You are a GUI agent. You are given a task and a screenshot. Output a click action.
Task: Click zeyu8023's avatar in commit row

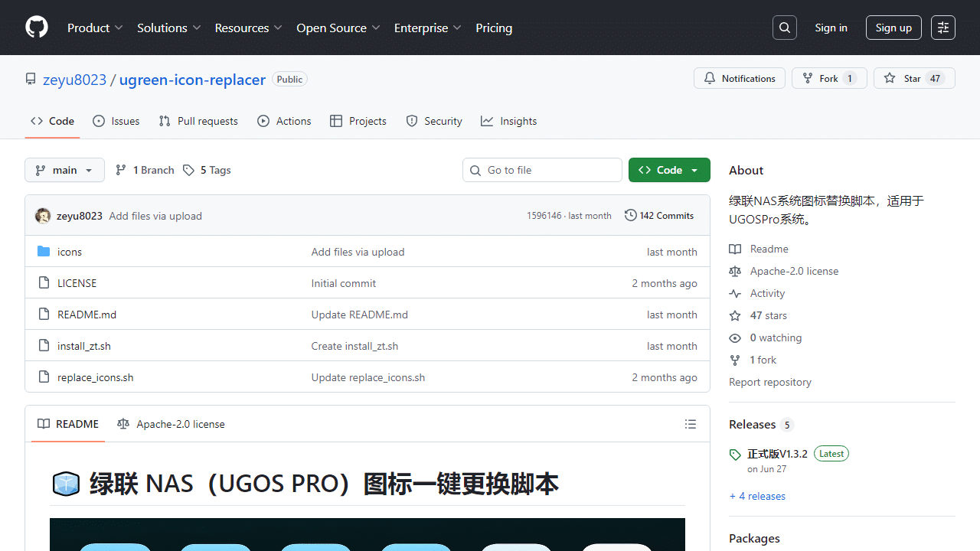(x=43, y=216)
